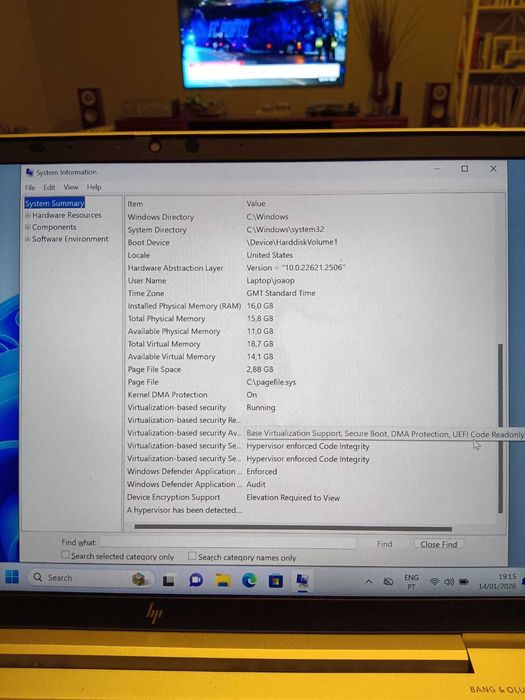Open Microsoft Store from the taskbar

(x=275, y=581)
